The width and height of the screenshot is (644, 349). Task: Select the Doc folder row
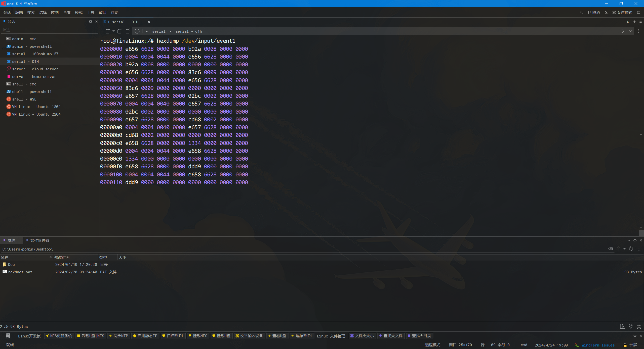pos(322,265)
